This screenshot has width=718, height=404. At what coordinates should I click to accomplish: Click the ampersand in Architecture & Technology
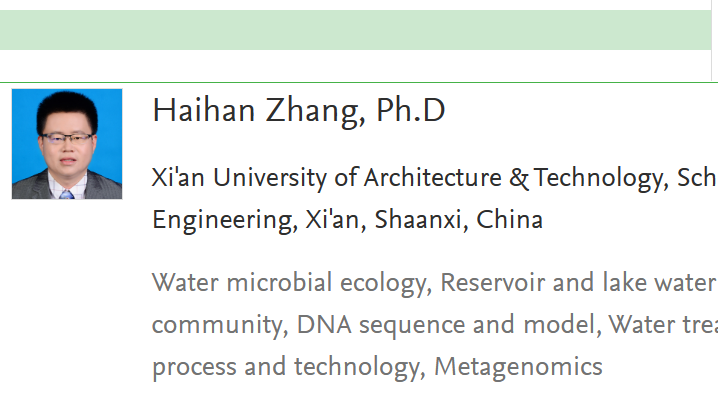519,179
